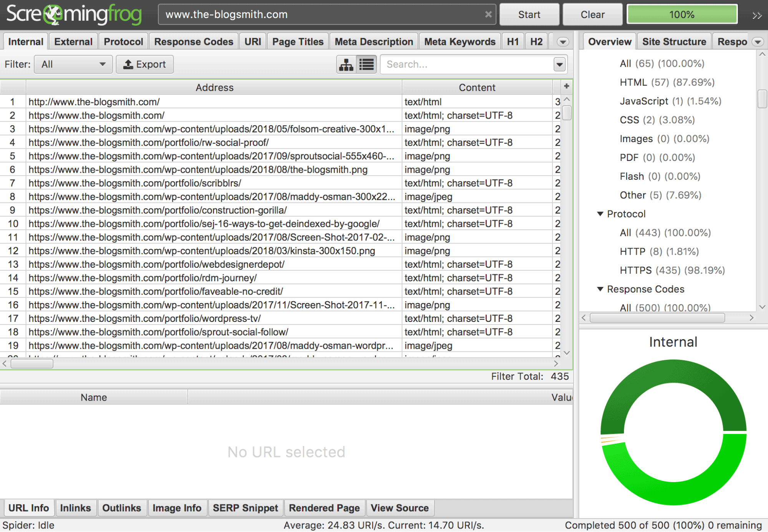
Task: Select HTTP (8) under Protocol
Action: point(659,252)
